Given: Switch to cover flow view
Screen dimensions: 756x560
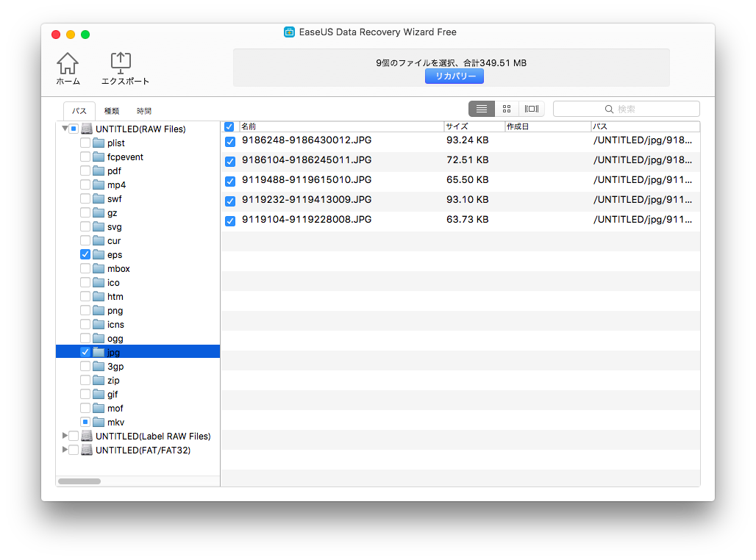Looking at the screenshot, I should [x=531, y=109].
